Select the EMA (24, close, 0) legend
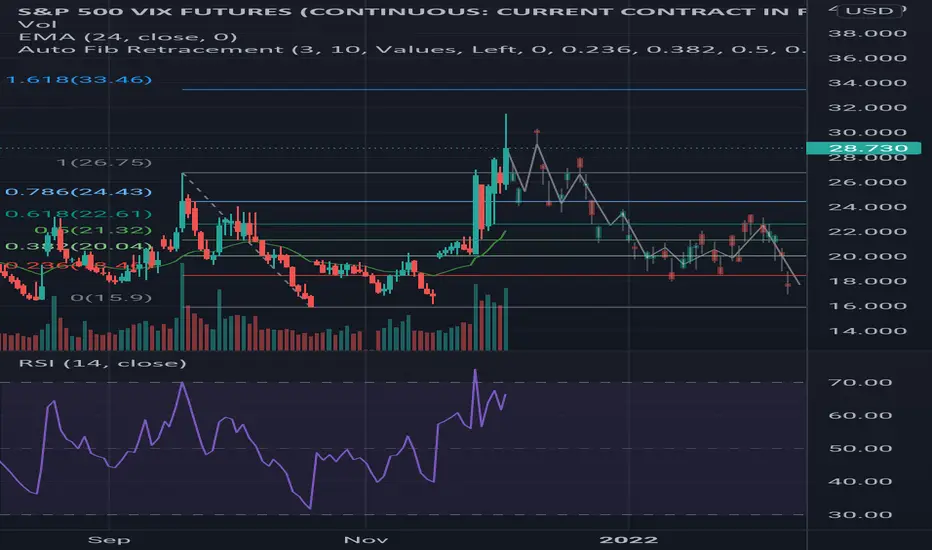Image resolution: width=932 pixels, height=550 pixels. pyautogui.click(x=128, y=37)
